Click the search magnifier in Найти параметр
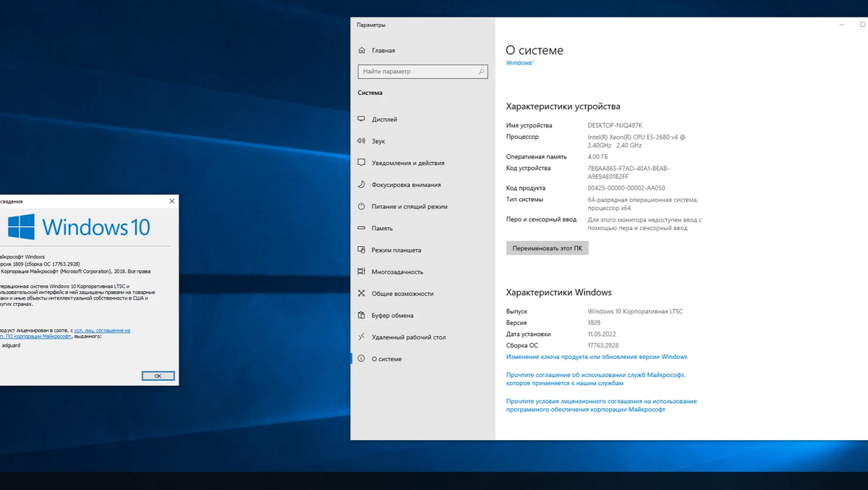This screenshot has height=490, width=868. pos(481,72)
